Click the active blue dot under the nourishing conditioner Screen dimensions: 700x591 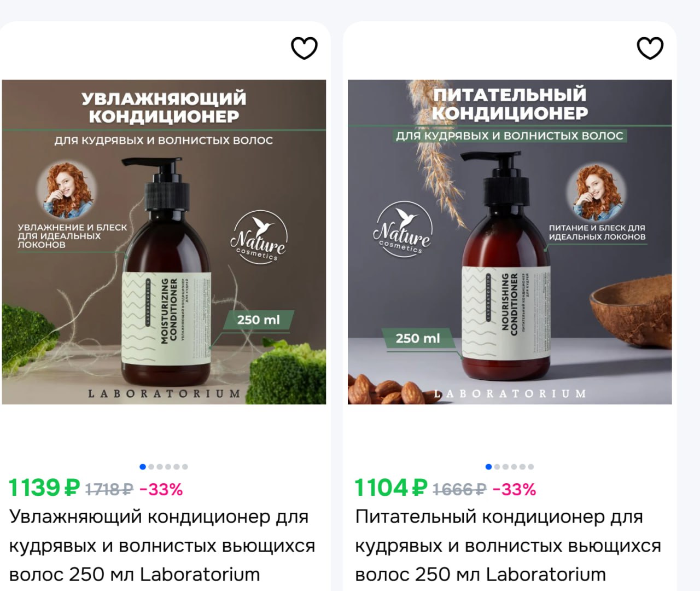[488, 467]
